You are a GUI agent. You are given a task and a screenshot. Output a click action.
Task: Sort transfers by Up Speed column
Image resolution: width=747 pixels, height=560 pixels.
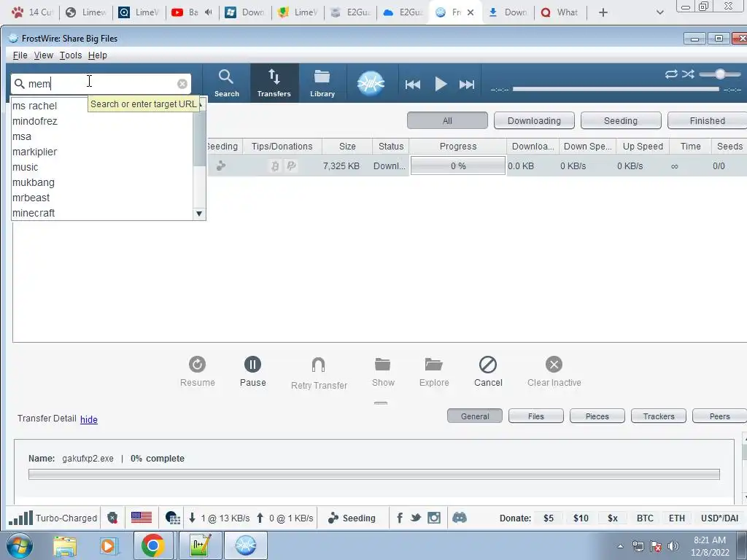point(643,146)
